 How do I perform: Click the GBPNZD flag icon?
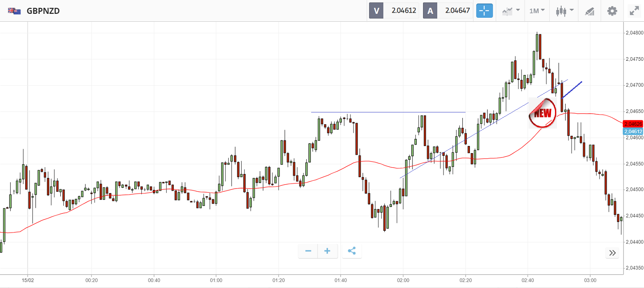click(x=14, y=11)
